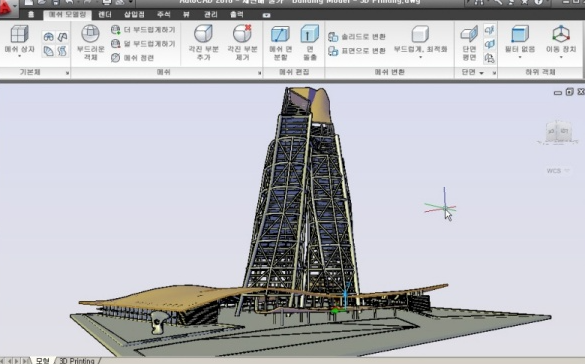Open the dropdown arrow under 메쉬 상자
The image size is (585, 364).
[x=19, y=56]
